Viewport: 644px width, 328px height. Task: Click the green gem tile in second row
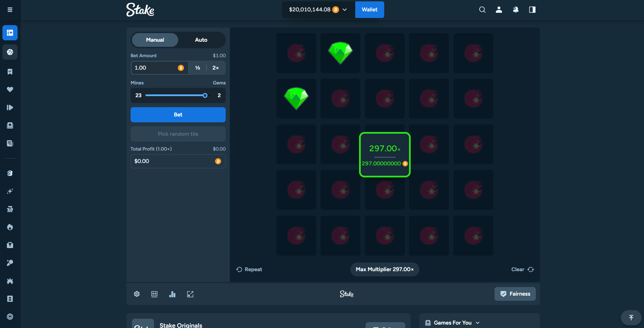point(296,99)
